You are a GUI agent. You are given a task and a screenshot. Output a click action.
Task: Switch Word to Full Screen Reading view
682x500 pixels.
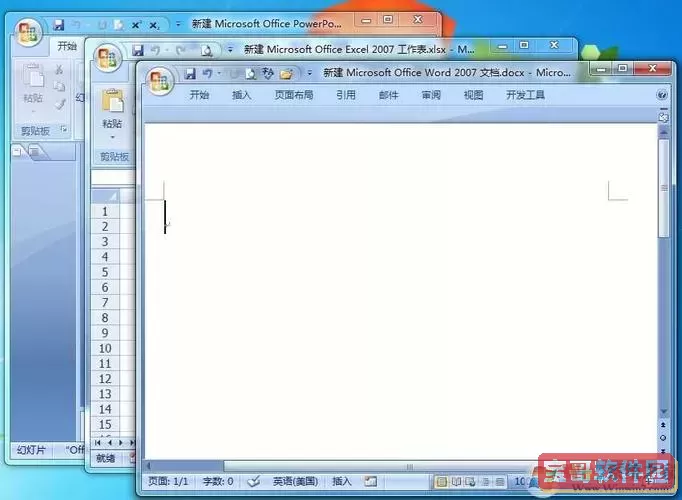click(456, 482)
